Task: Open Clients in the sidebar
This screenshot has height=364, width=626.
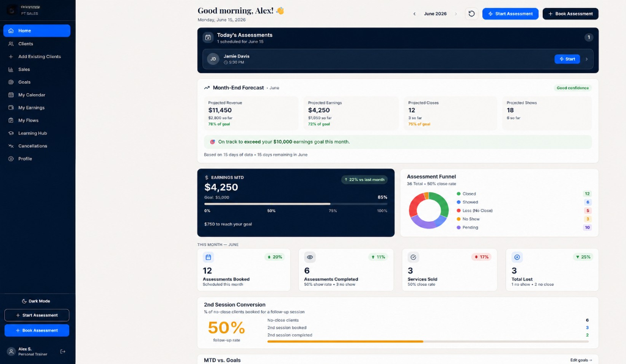Action: pyautogui.click(x=37, y=44)
